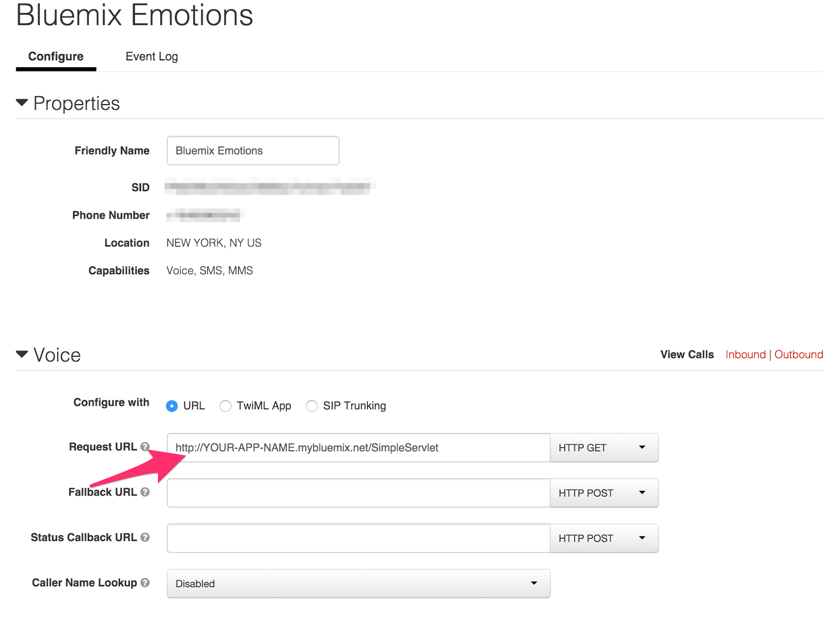Select the SIP Trunking radio option
The height and width of the screenshot is (620, 840).
click(312, 406)
